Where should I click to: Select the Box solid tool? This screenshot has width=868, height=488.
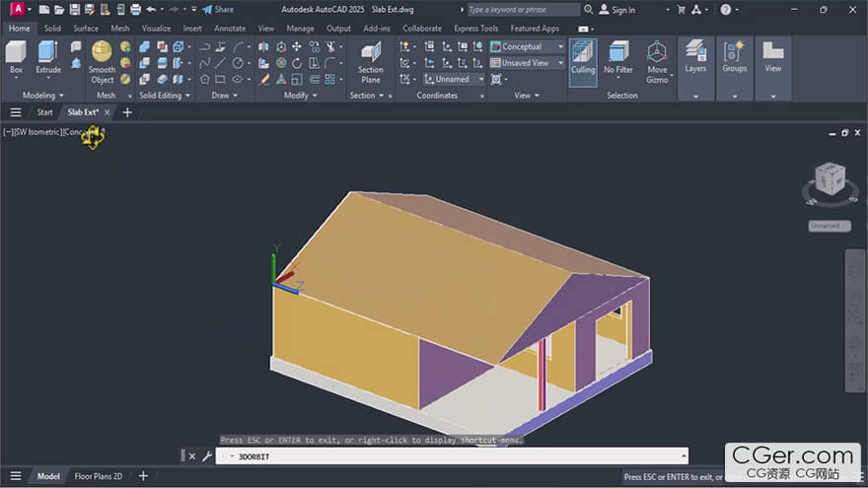pos(16,57)
